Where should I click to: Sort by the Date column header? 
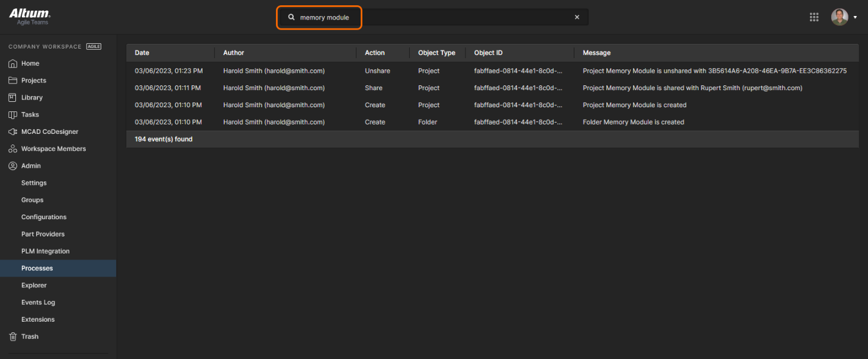pos(142,53)
